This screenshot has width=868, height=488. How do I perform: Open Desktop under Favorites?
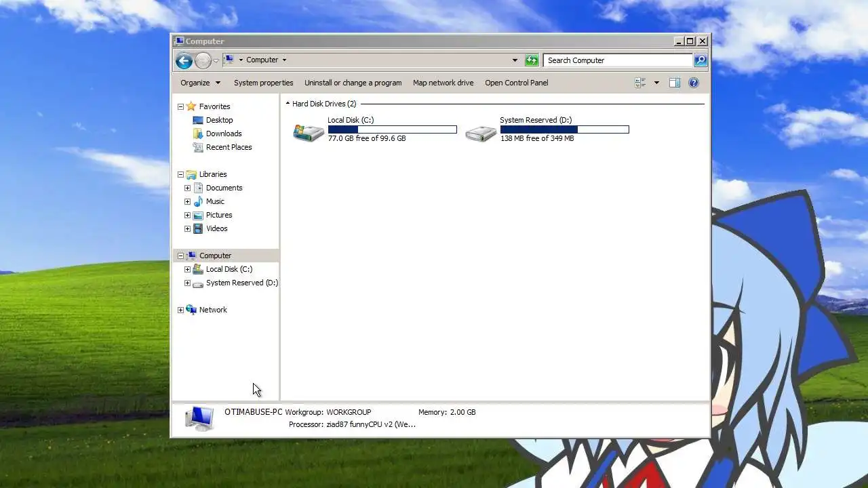(219, 120)
